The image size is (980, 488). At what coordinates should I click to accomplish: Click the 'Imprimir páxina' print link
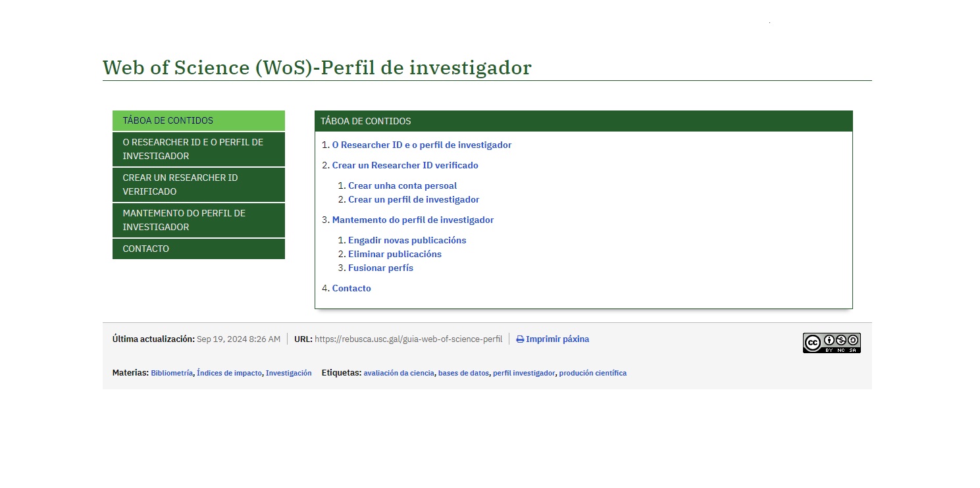coord(557,339)
